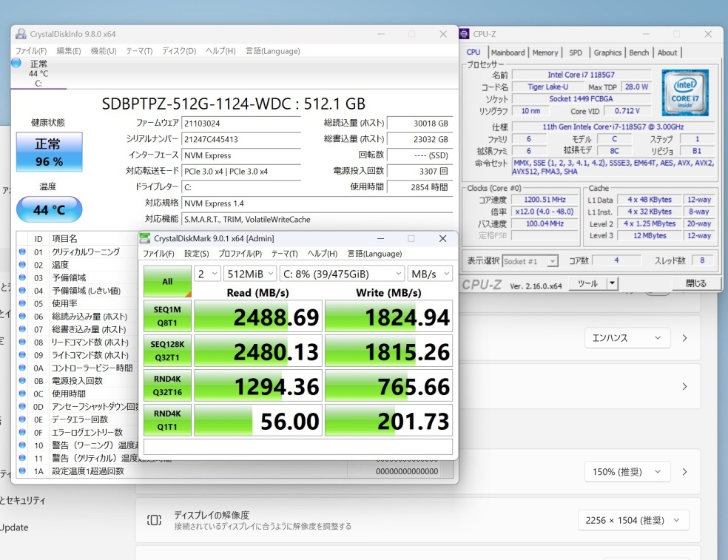Click the All benchmark button in CrystalDiskMark
This screenshot has width=728, height=560.
pyautogui.click(x=168, y=281)
